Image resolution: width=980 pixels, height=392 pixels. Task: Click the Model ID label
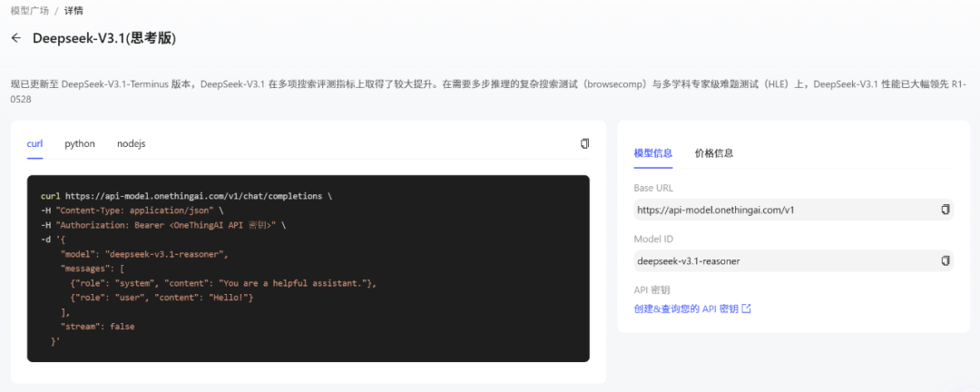coord(653,239)
